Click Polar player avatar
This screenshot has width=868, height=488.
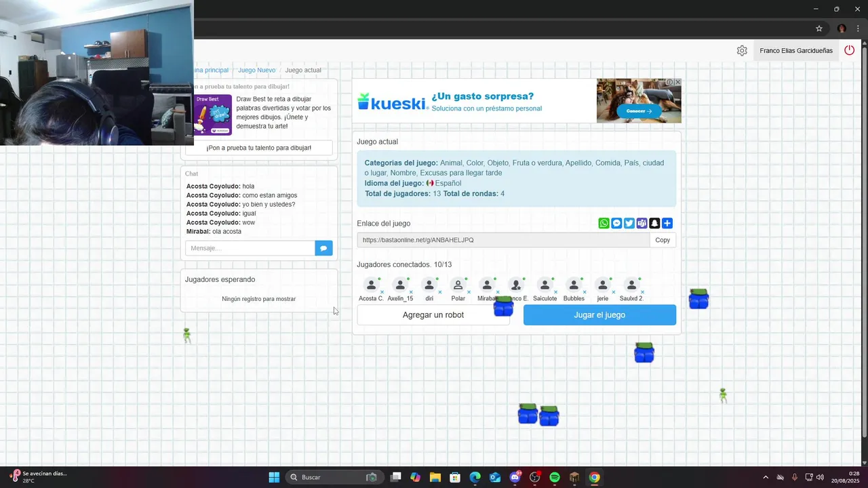click(458, 285)
